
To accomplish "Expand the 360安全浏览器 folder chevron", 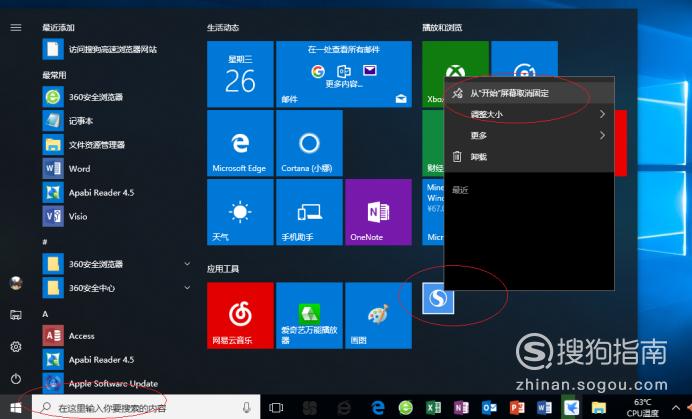I will coord(187,264).
